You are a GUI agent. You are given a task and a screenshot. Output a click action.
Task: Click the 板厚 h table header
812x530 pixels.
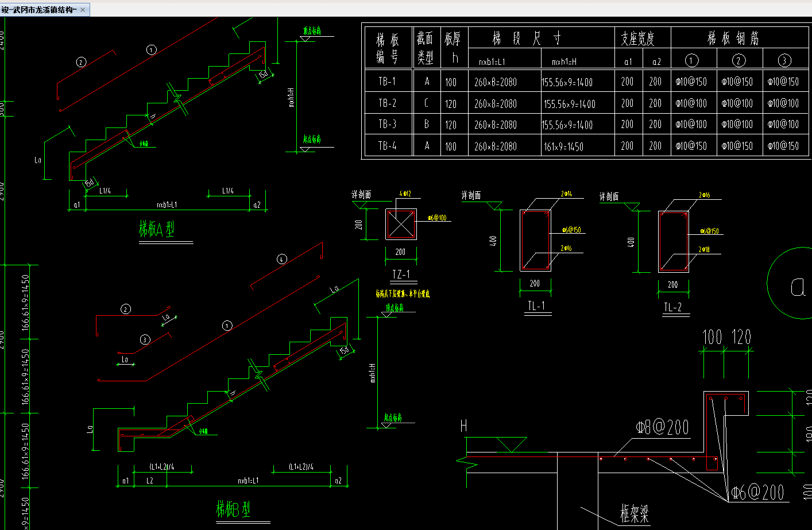[x=453, y=48]
